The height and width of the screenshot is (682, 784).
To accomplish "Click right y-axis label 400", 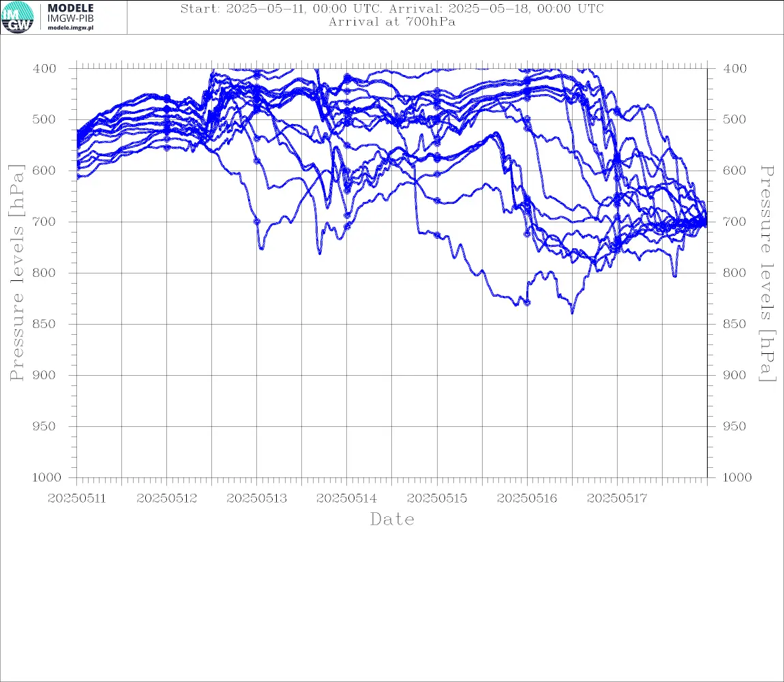I will pos(734,69).
